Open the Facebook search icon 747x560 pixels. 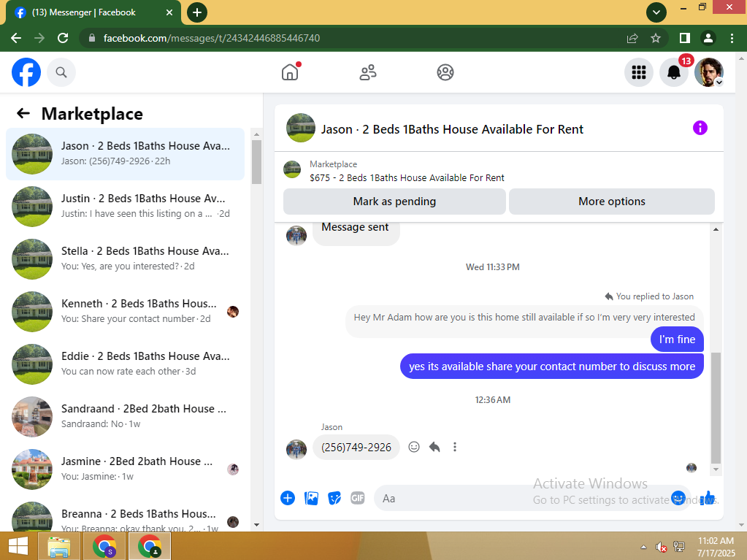61,72
